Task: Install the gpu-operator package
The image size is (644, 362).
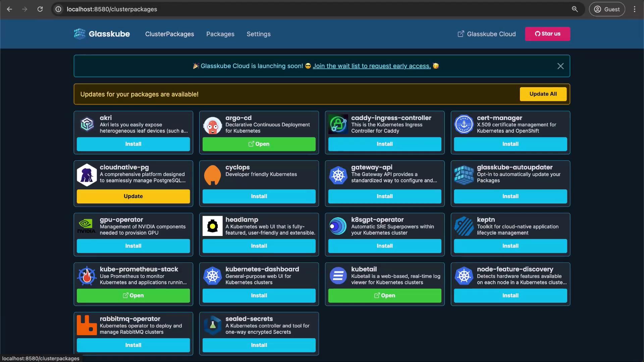Action: (133, 246)
